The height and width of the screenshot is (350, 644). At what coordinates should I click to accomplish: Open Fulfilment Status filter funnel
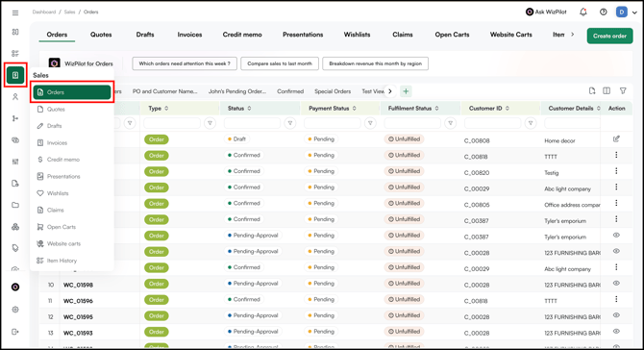450,123
